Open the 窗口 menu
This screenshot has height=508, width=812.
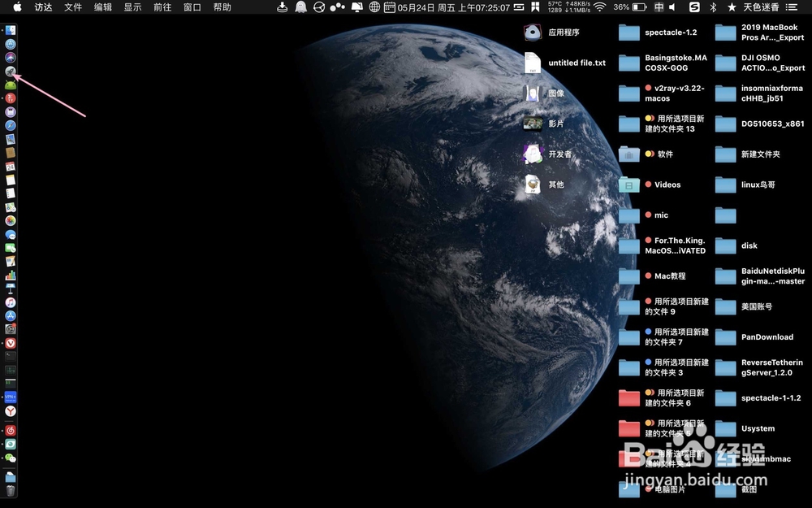(x=192, y=7)
